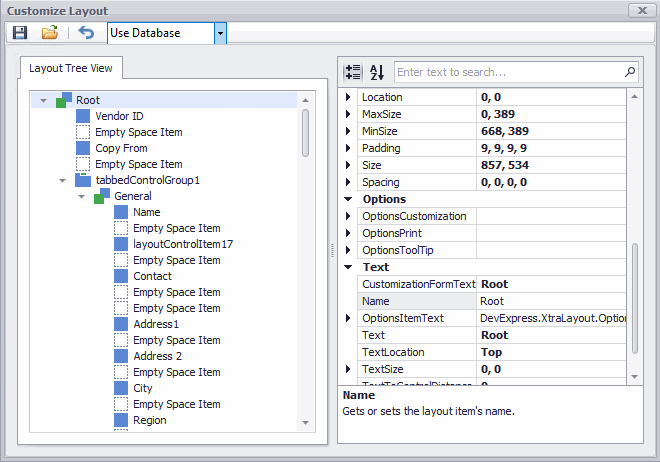Sort properties alphabetically with A-Z icon
660x462 pixels.
point(377,72)
